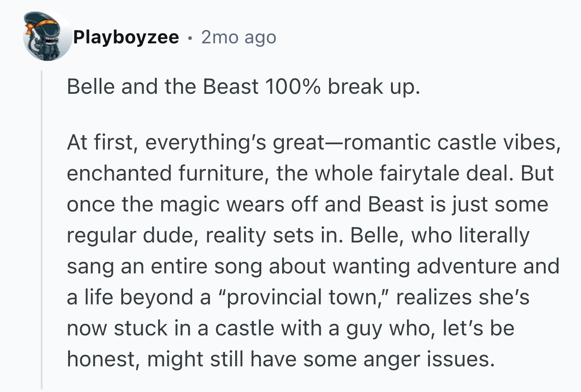Viewport: 581px width, 392px height.
Task: Open the Playboyzee username profile link
Action: [126, 38]
